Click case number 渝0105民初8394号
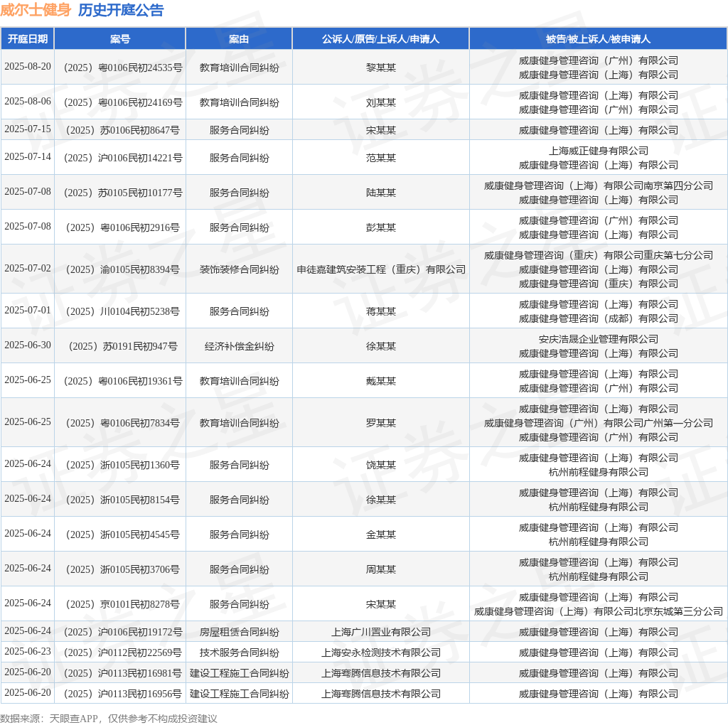The width and height of the screenshot is (728, 725). 123,269
